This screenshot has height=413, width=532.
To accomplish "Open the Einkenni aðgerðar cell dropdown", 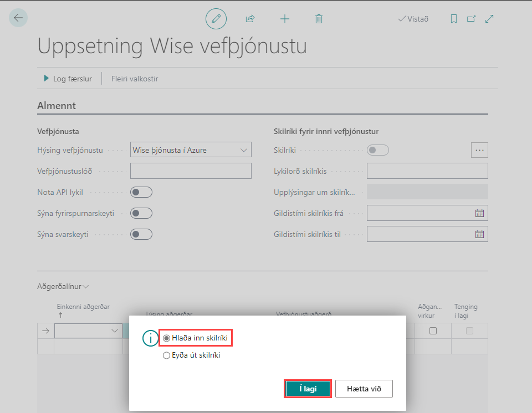I will coord(115,331).
